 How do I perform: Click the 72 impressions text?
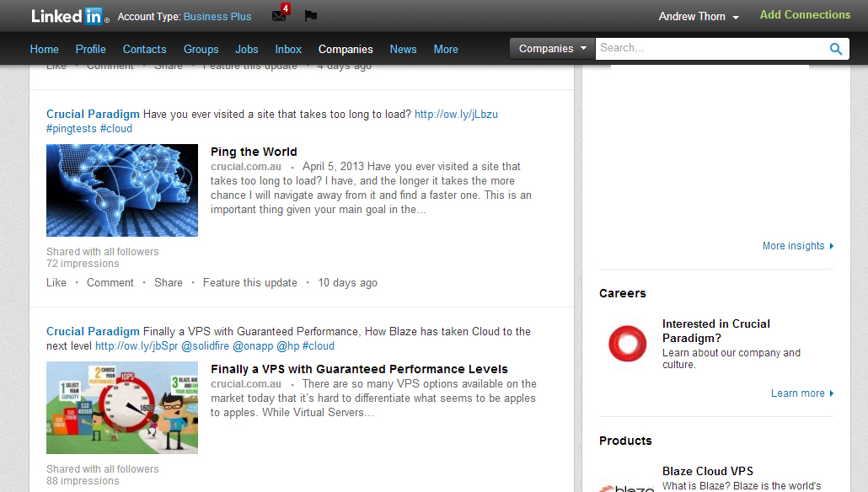(83, 264)
